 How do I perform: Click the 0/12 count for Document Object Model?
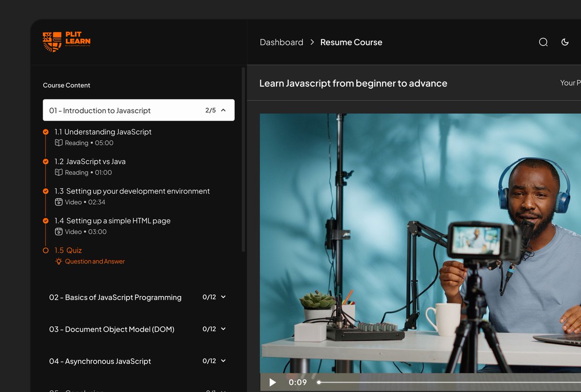[209, 329]
